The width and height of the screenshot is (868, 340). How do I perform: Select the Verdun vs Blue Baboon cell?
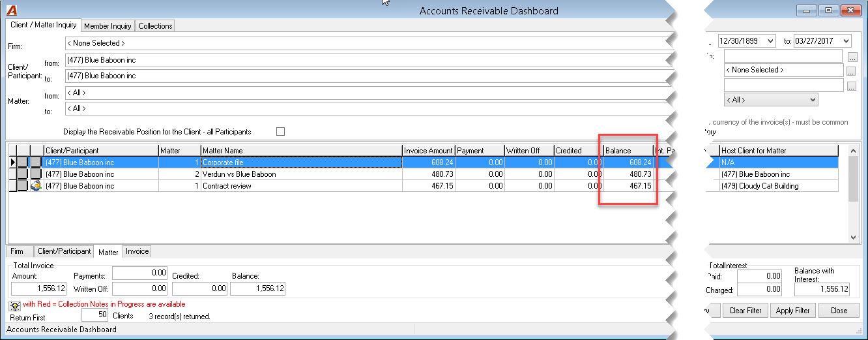[301, 174]
